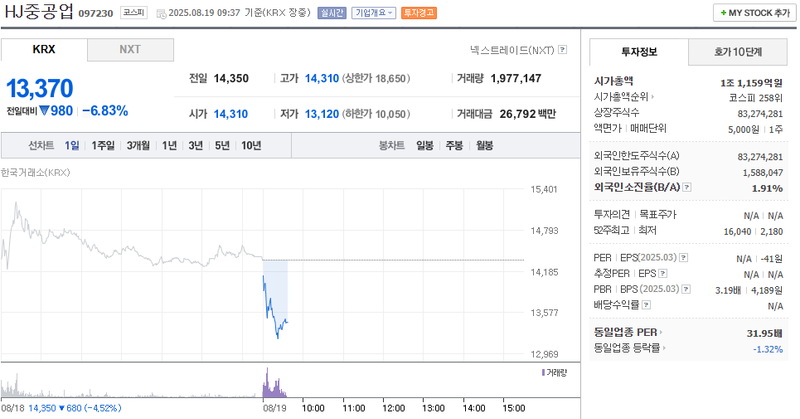Expand the 기업개요 dropdown
Screen dimensions: 800x419
(373, 13)
